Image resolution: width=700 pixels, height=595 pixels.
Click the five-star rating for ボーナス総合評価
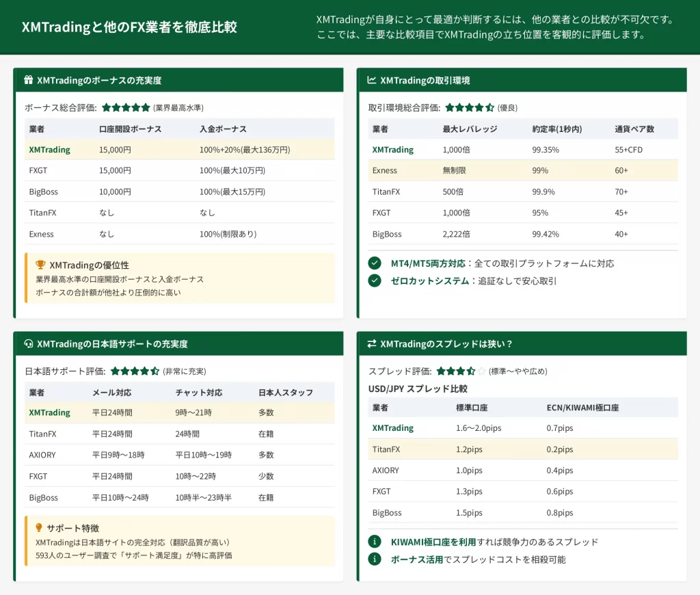(x=126, y=107)
